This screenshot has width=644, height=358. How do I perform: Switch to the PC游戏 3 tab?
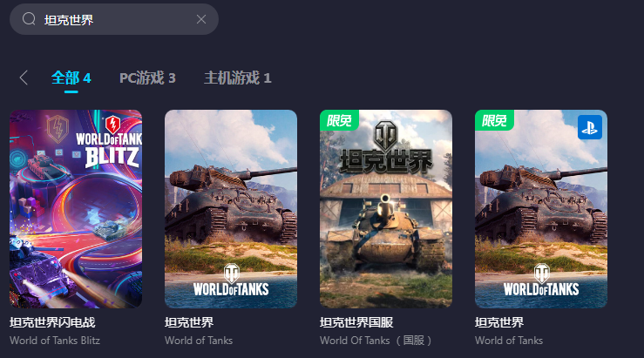[x=147, y=78]
